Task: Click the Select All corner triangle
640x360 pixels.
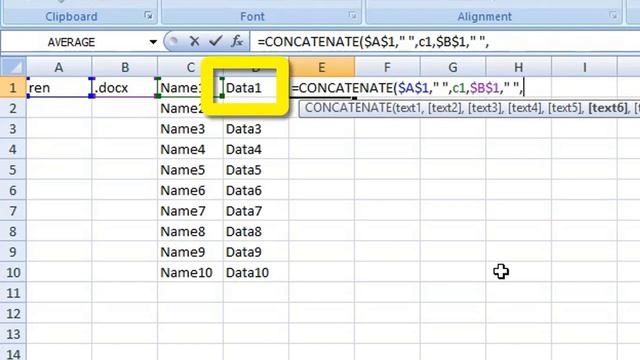Action: coord(14,67)
